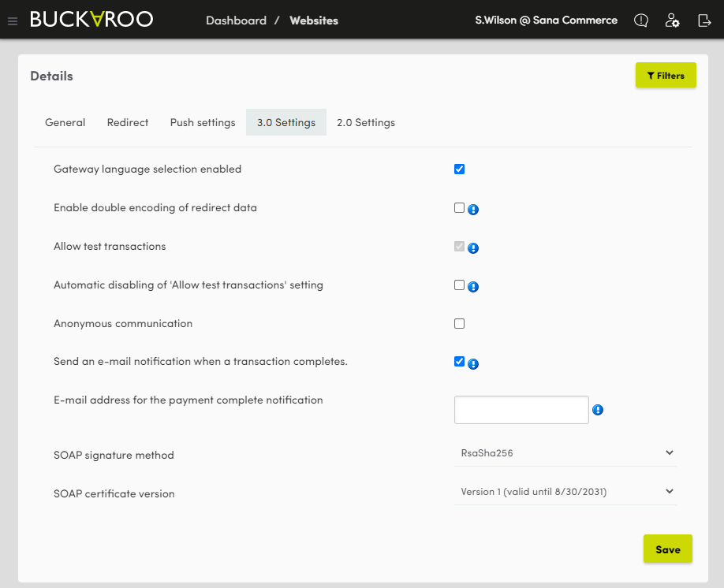
Task: Focus the payment complete notification e-mail field
Action: pos(521,410)
